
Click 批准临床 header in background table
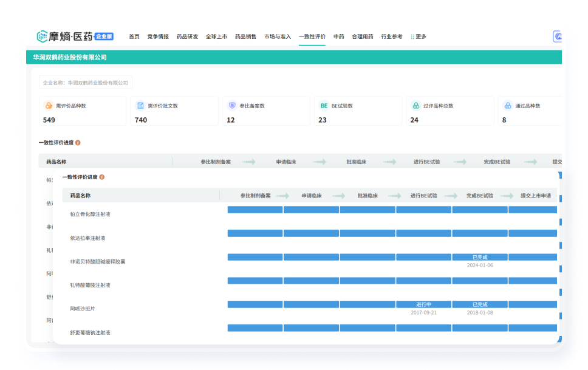coord(356,162)
